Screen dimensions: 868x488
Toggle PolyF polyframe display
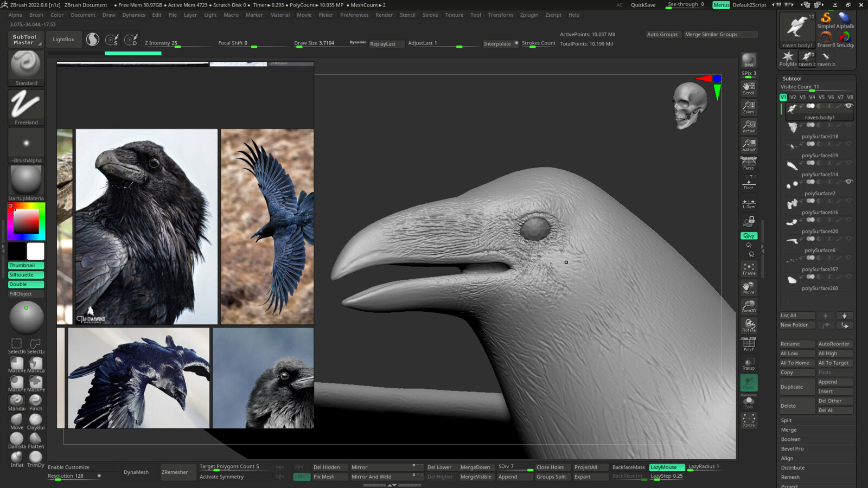coord(749,345)
